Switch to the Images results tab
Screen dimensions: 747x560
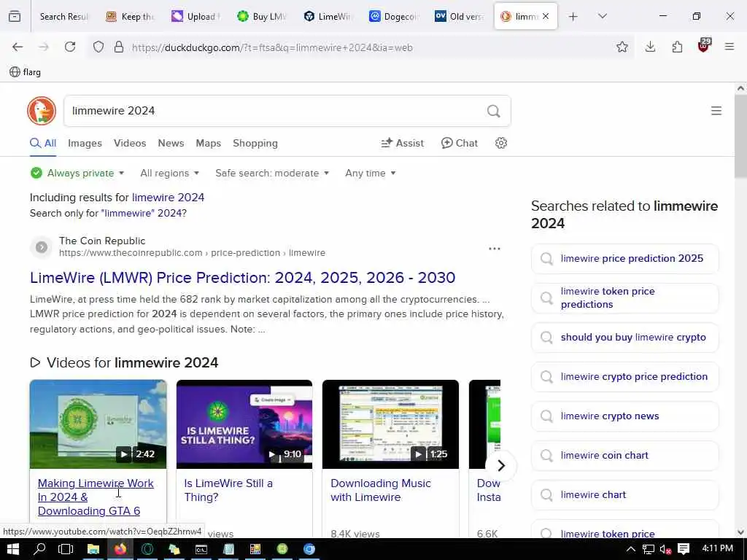85,143
